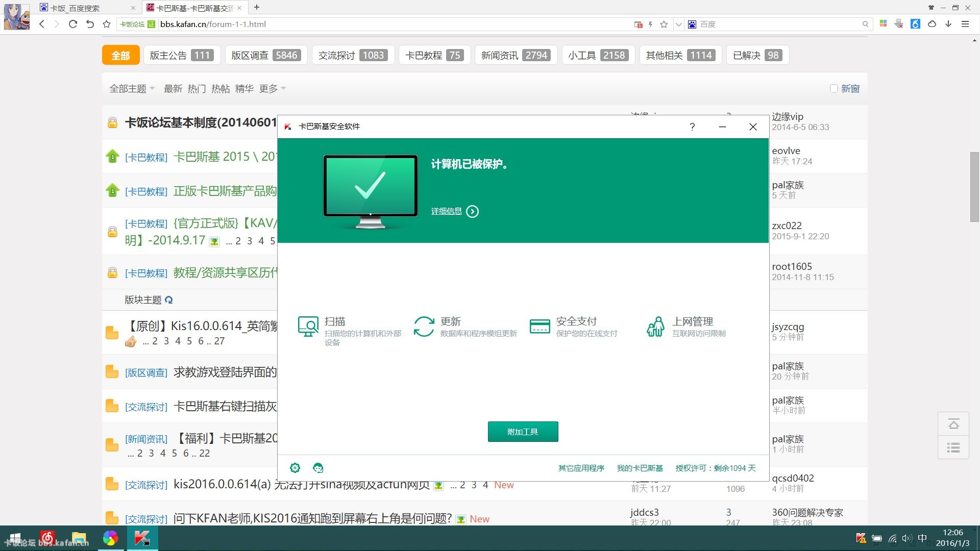The width and height of the screenshot is (980, 551).
Task: Refresh 版块主题 circular arrow icon
Action: click(169, 300)
